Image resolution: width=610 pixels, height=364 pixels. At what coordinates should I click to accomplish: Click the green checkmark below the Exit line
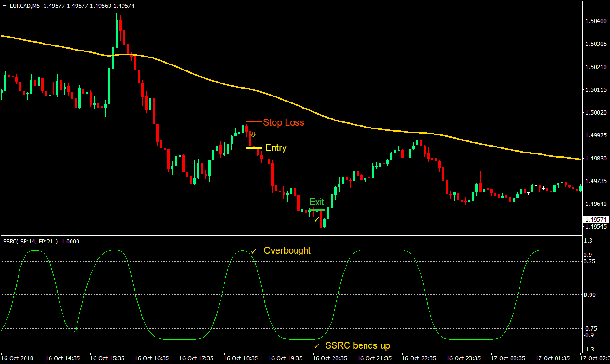(317, 219)
